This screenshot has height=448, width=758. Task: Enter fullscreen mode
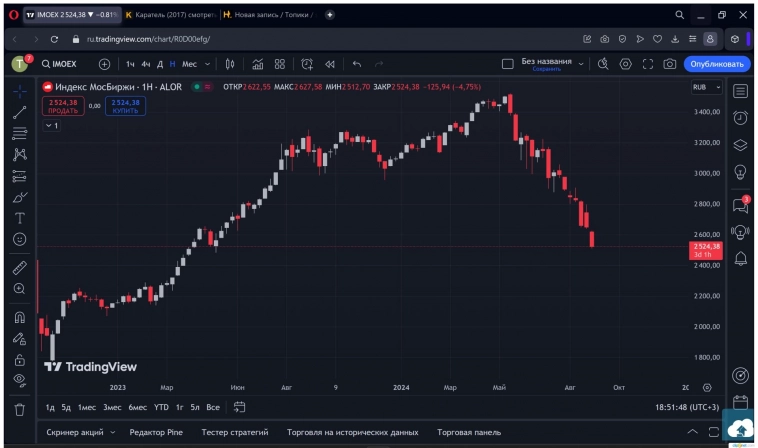[x=648, y=64]
